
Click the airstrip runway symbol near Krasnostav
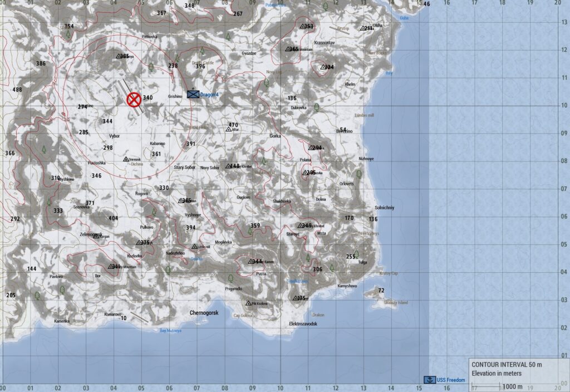[339, 30]
